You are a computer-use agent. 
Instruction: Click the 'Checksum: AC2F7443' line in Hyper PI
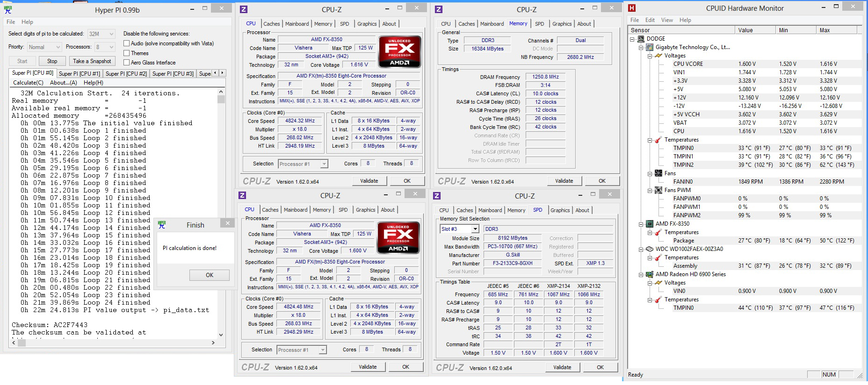(x=50, y=325)
